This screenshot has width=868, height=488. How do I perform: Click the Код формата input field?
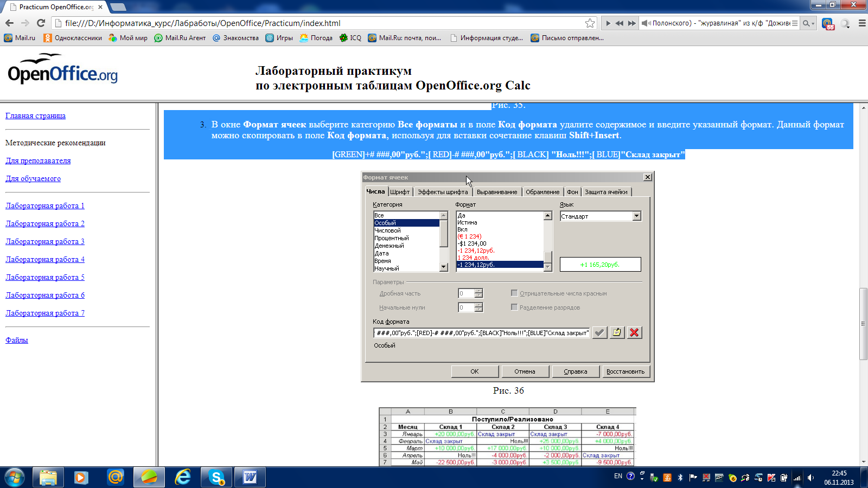pos(481,333)
